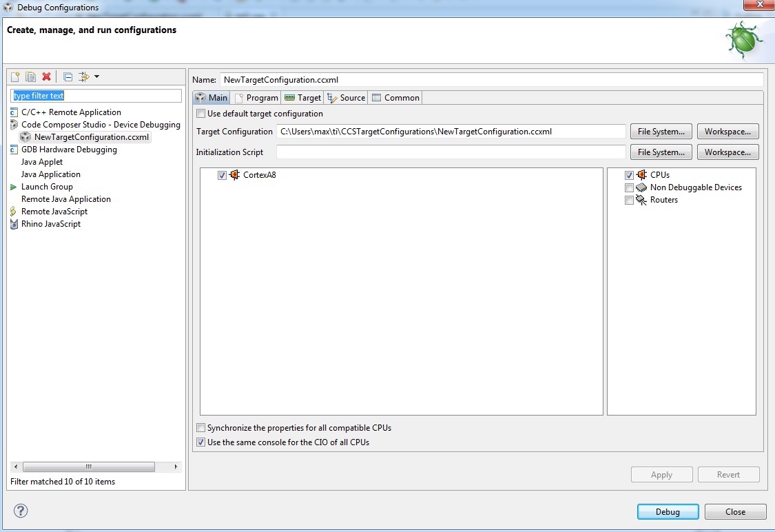
Task: Click left arrow of horizontal scrollbar
Action: click(16, 467)
